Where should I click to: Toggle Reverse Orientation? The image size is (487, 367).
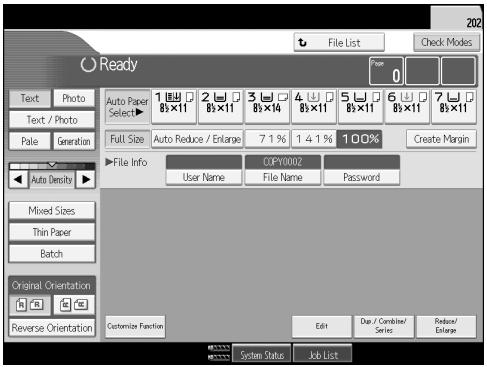coord(52,328)
